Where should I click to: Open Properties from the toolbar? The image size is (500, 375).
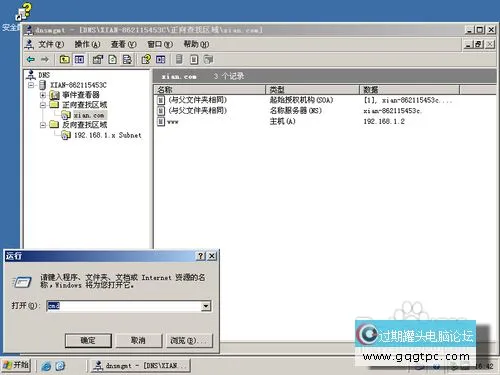point(98,60)
